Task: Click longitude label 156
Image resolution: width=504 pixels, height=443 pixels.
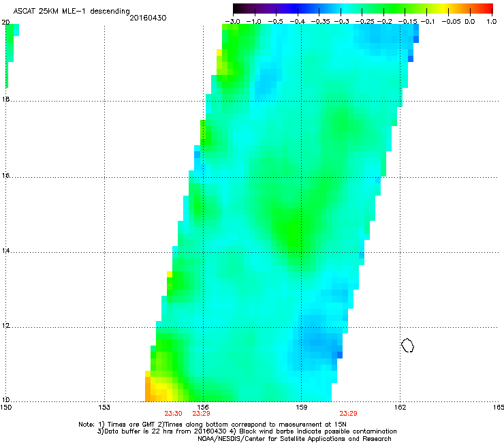Action: click(203, 408)
